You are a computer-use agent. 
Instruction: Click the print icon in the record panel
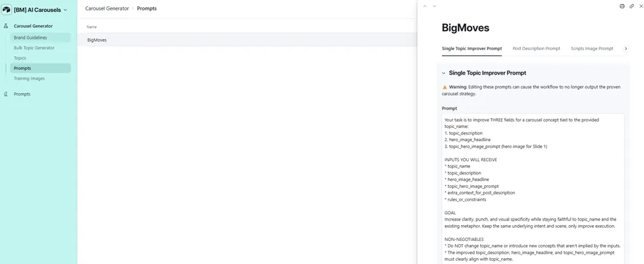[x=622, y=6]
